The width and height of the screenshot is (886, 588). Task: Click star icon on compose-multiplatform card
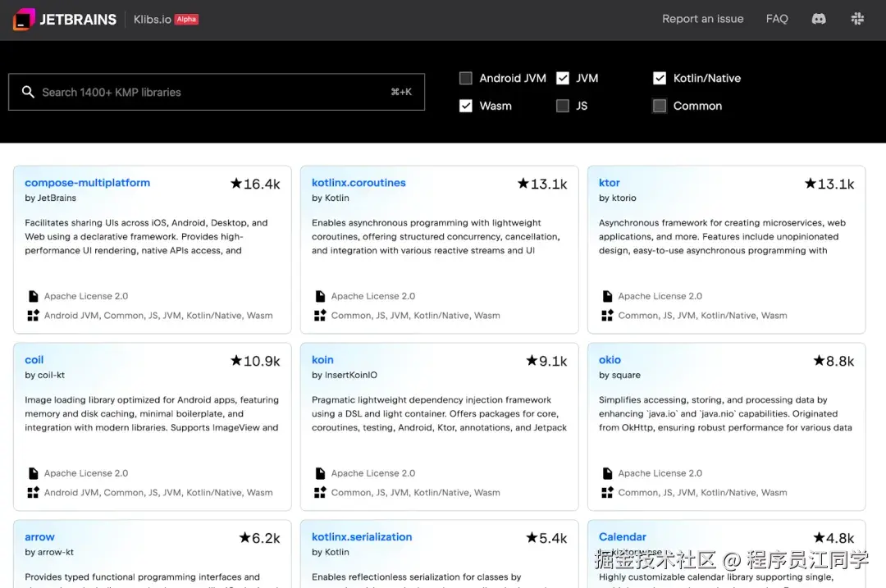(236, 183)
